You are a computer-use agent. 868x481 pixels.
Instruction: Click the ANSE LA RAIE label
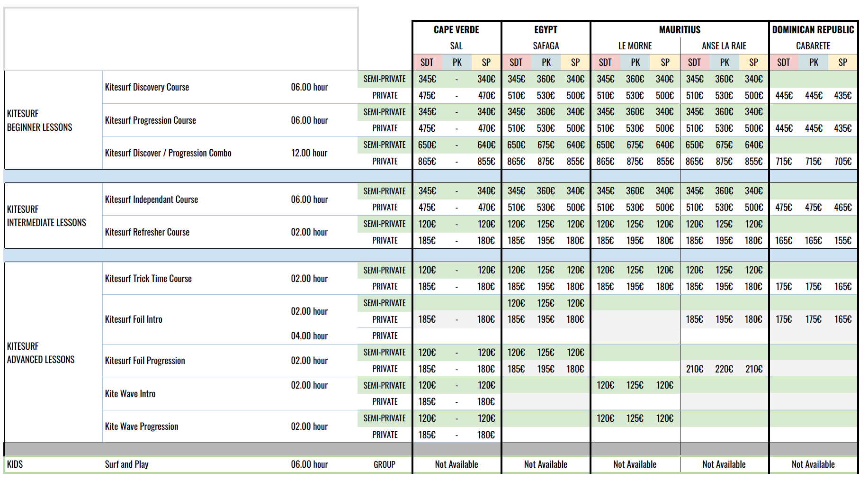[x=724, y=46]
